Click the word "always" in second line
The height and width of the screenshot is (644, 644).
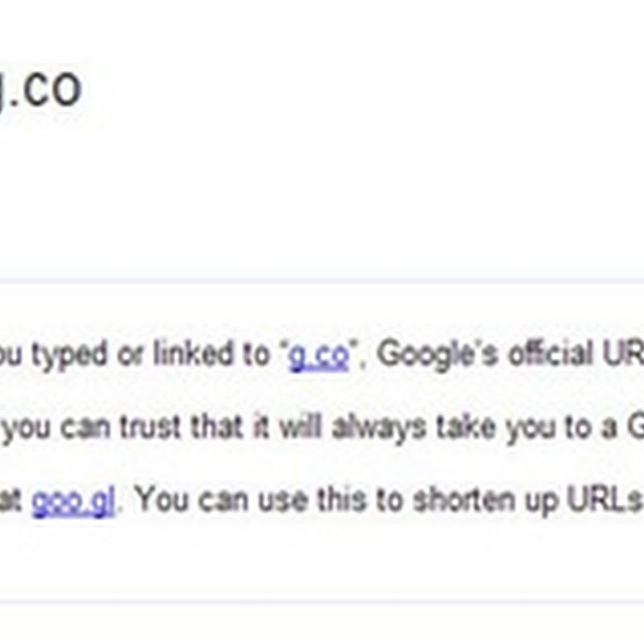(x=379, y=428)
